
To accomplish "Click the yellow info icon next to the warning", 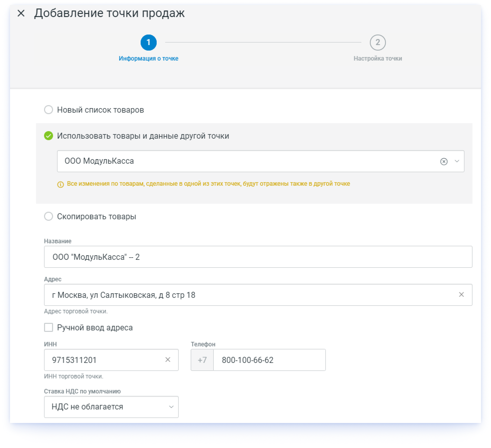I will (x=60, y=185).
